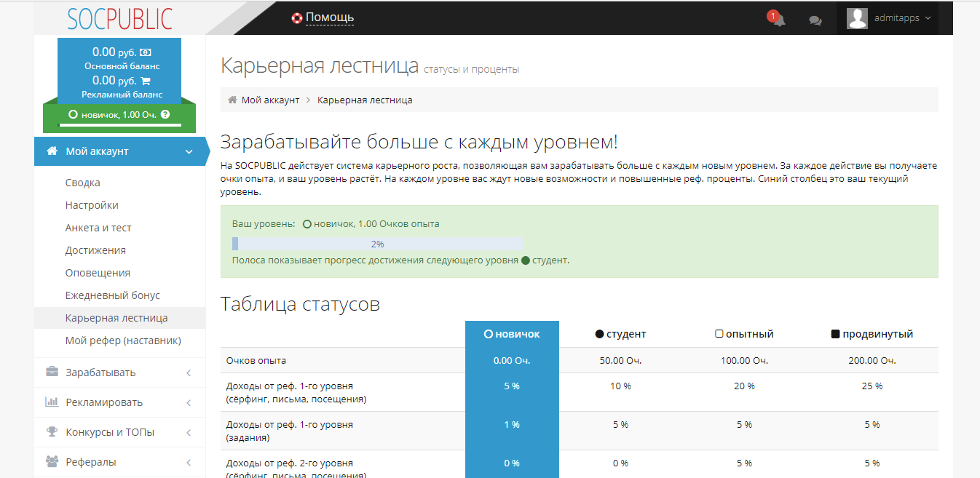Screen dimensions: 980x478
Task: Open the notifications bell icon
Action: [x=778, y=20]
